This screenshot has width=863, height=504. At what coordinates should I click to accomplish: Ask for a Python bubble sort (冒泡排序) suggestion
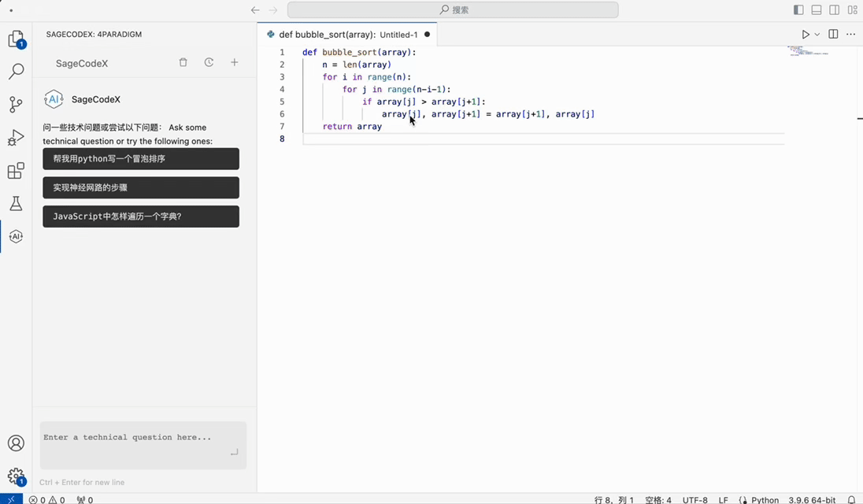click(x=141, y=158)
